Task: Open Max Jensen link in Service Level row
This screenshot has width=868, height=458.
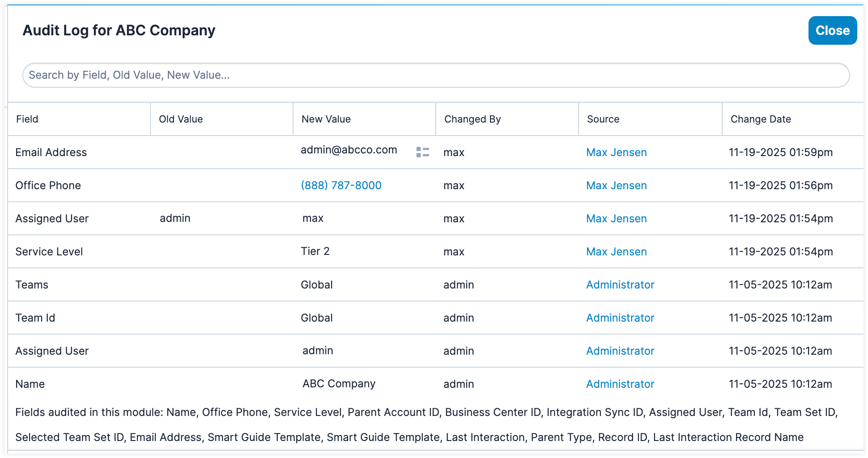Action: [616, 252]
